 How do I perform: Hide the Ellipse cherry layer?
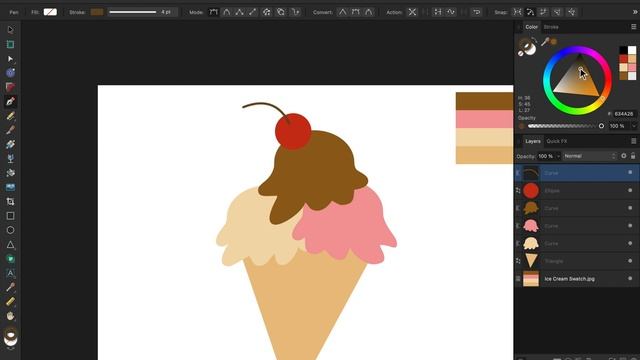tap(630, 191)
